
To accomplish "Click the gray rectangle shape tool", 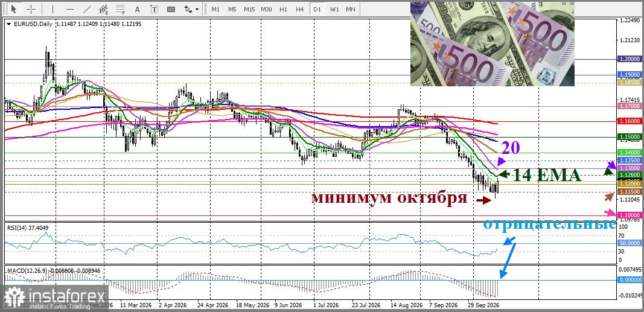I will pos(171,8).
